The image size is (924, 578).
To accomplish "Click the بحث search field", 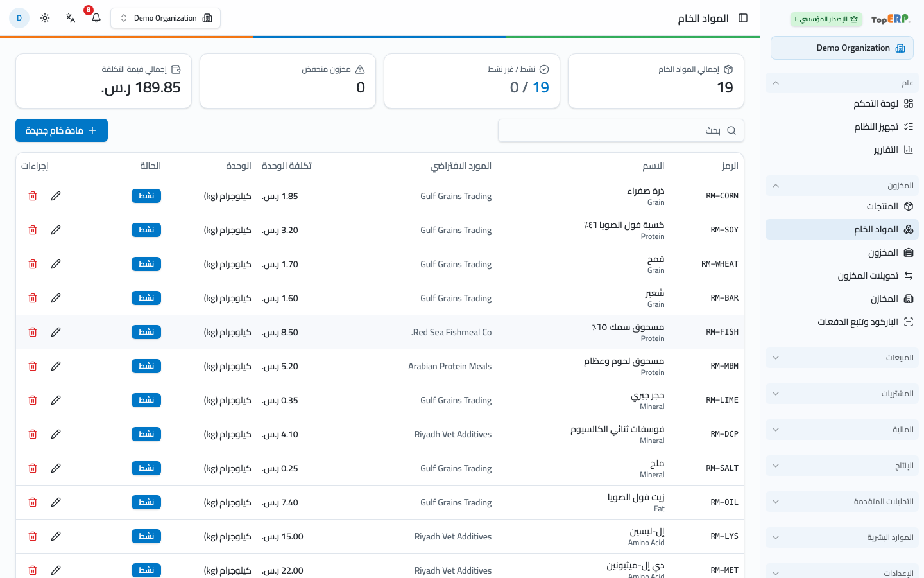I will tap(621, 130).
